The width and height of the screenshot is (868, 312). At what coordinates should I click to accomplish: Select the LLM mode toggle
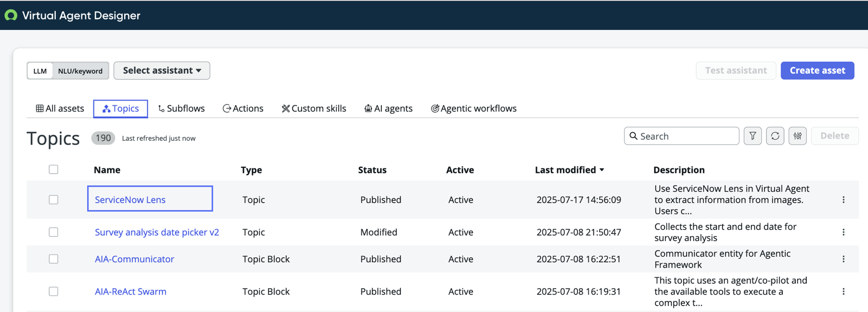(40, 71)
